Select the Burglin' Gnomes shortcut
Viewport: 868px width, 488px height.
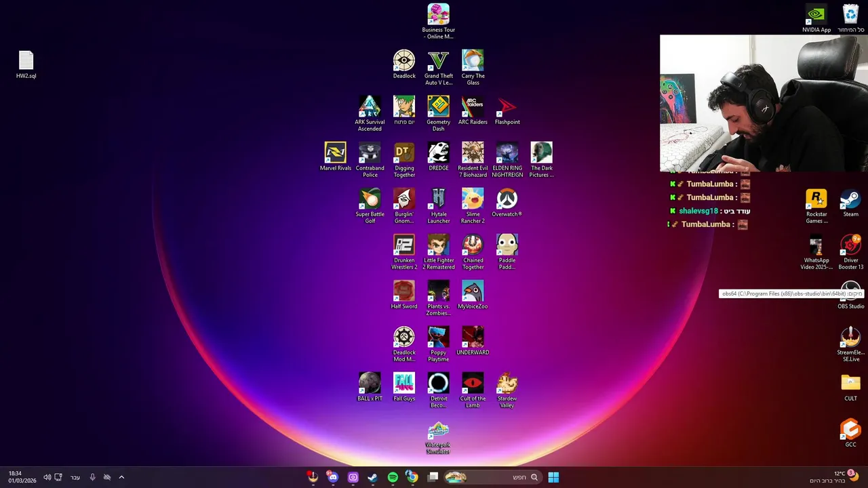pos(404,206)
